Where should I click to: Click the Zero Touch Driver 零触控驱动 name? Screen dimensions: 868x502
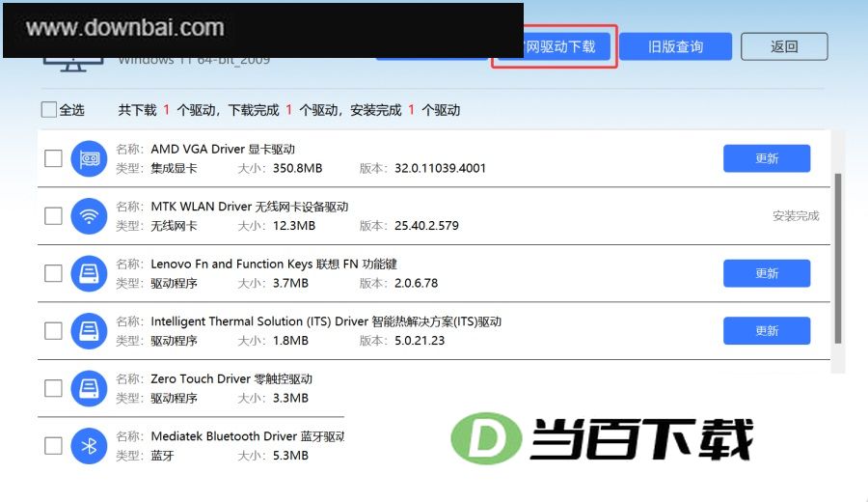tap(231, 379)
